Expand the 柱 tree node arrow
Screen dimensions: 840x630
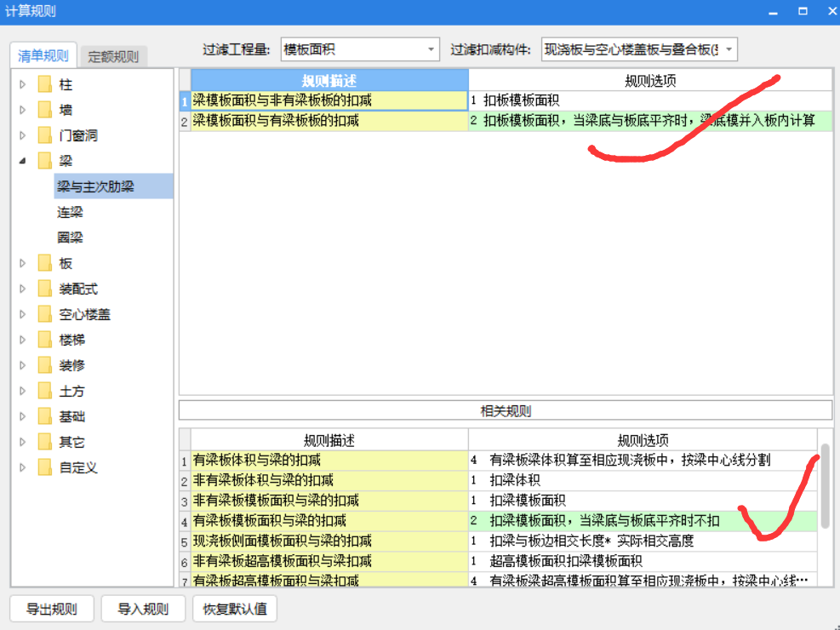[22, 84]
